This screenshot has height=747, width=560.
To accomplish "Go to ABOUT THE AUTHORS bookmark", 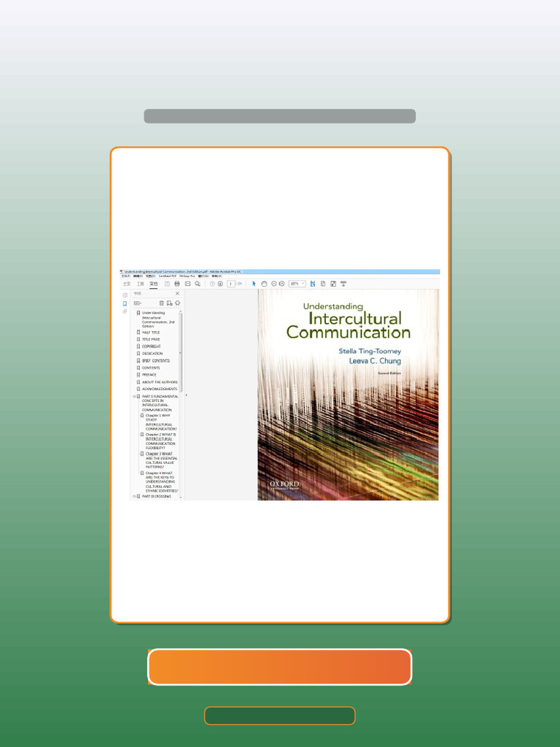I will (160, 382).
